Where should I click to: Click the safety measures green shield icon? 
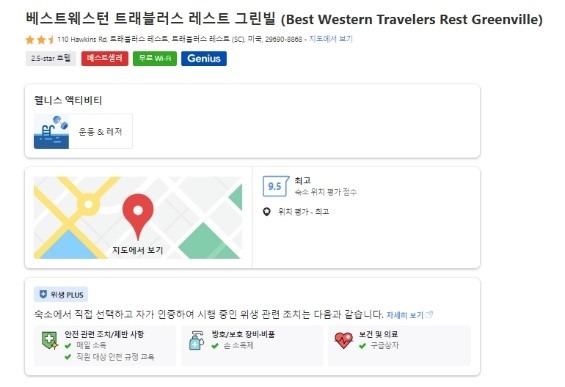tap(50, 341)
